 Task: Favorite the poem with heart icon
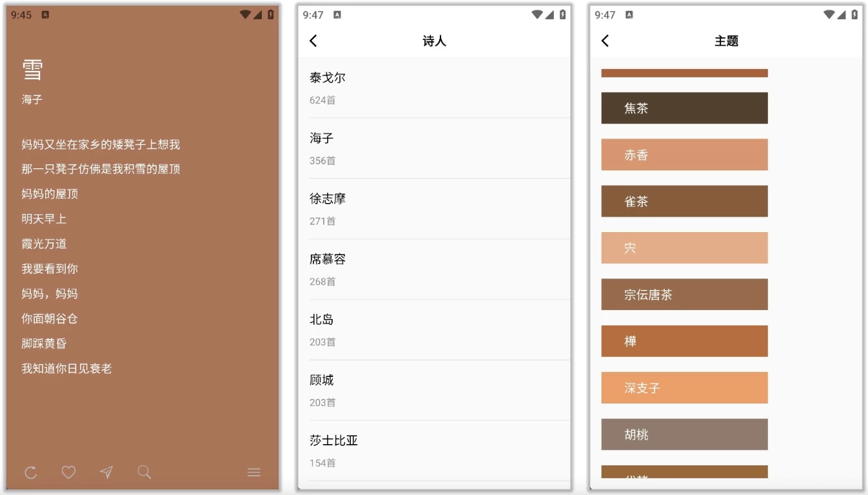[68, 473]
